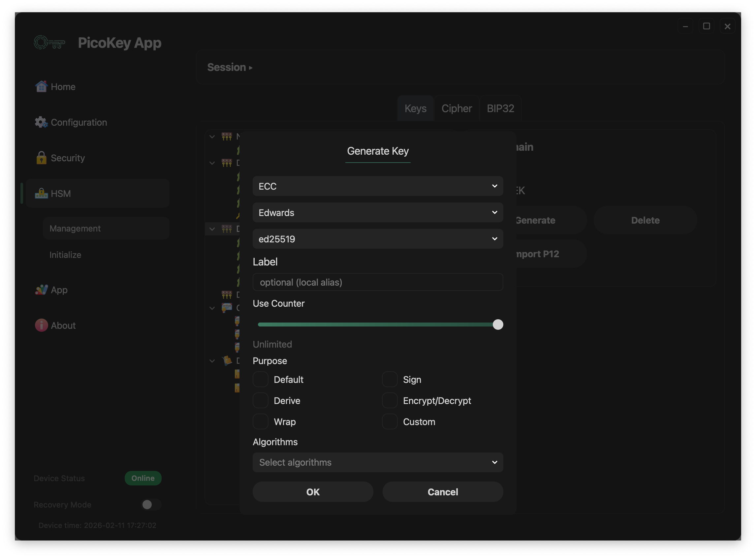Check the Sign purpose checkbox
The image size is (756, 558).
click(x=390, y=379)
